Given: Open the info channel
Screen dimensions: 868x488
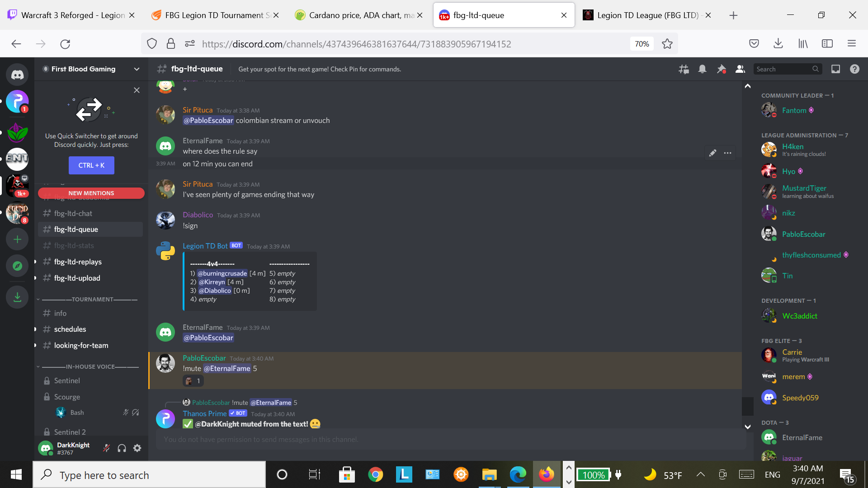Looking at the screenshot, I should coord(90,313).
